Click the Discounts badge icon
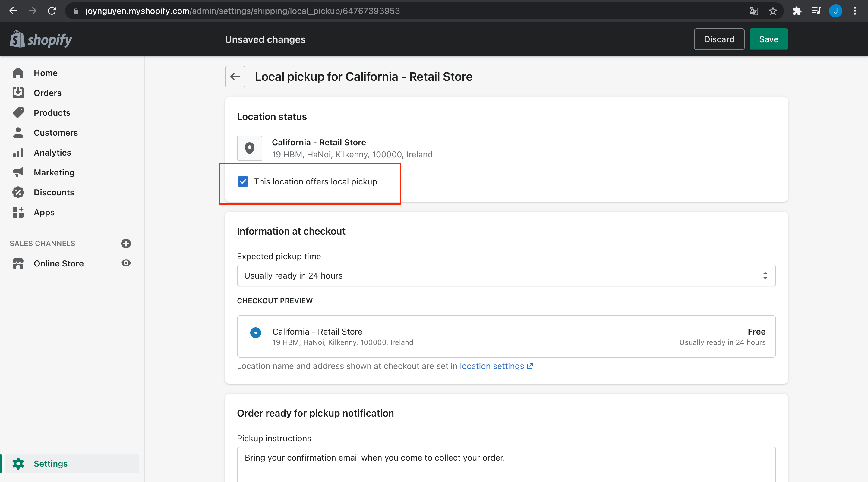 pos(18,192)
